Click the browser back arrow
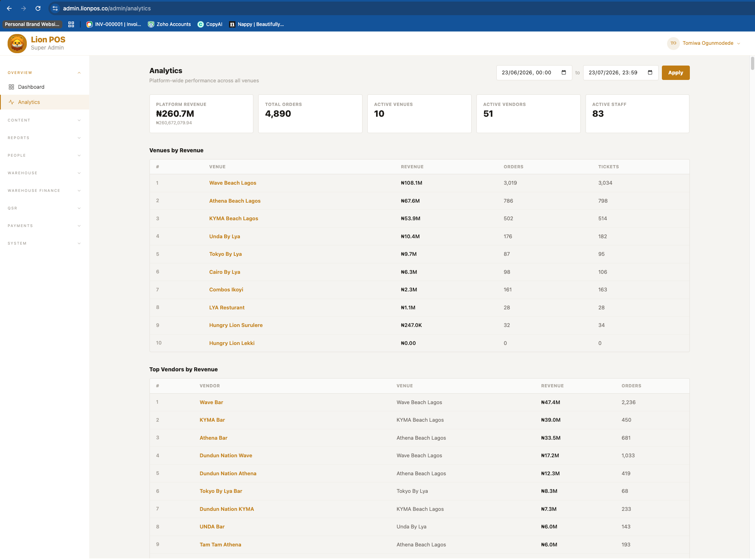Screen dimensions: 755x560 tap(9, 8)
